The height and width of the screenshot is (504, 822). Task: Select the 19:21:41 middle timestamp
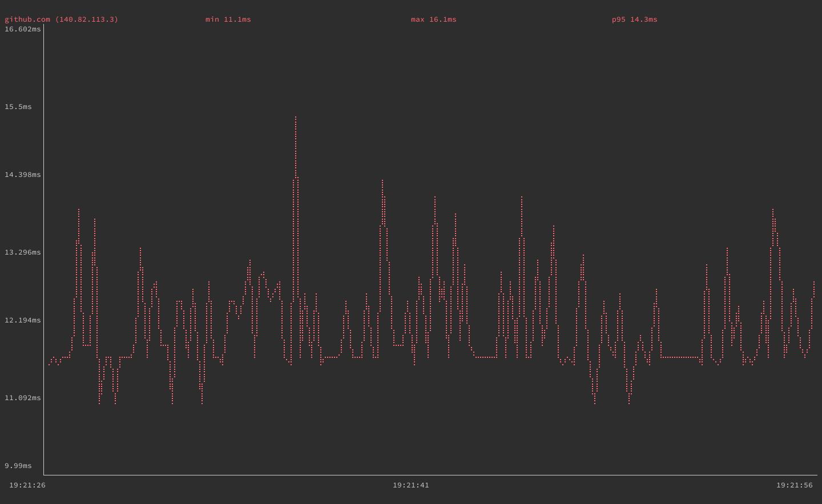(x=411, y=485)
